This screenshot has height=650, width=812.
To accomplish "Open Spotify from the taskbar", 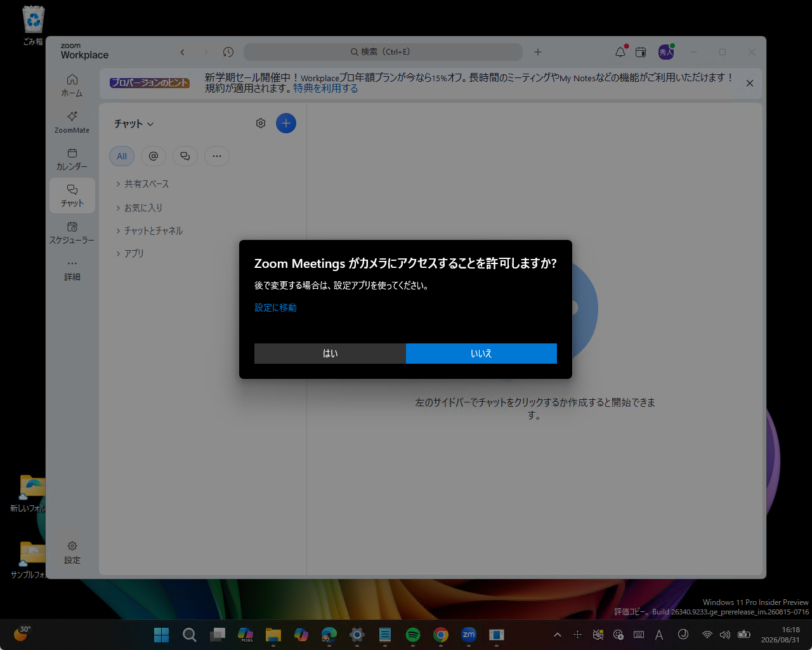I will tap(413, 635).
